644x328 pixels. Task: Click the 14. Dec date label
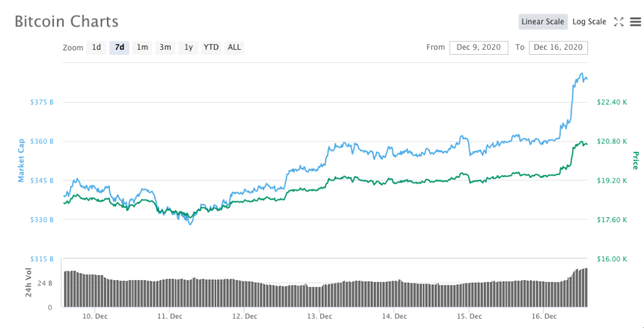coord(394,316)
